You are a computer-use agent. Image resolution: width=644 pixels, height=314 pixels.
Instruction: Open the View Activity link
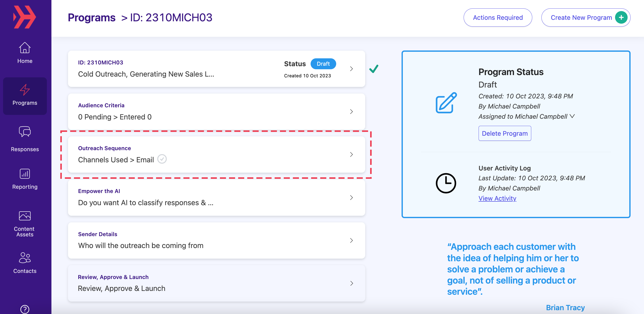[497, 198]
